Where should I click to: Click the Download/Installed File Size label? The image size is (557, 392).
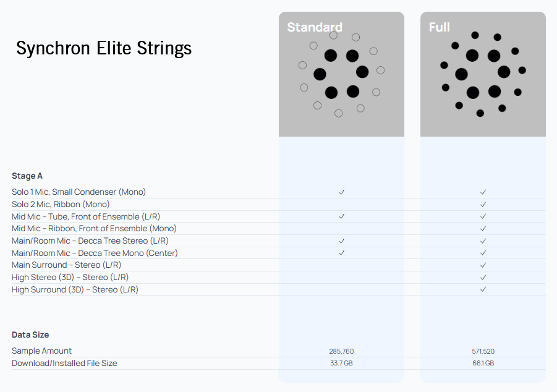64,363
